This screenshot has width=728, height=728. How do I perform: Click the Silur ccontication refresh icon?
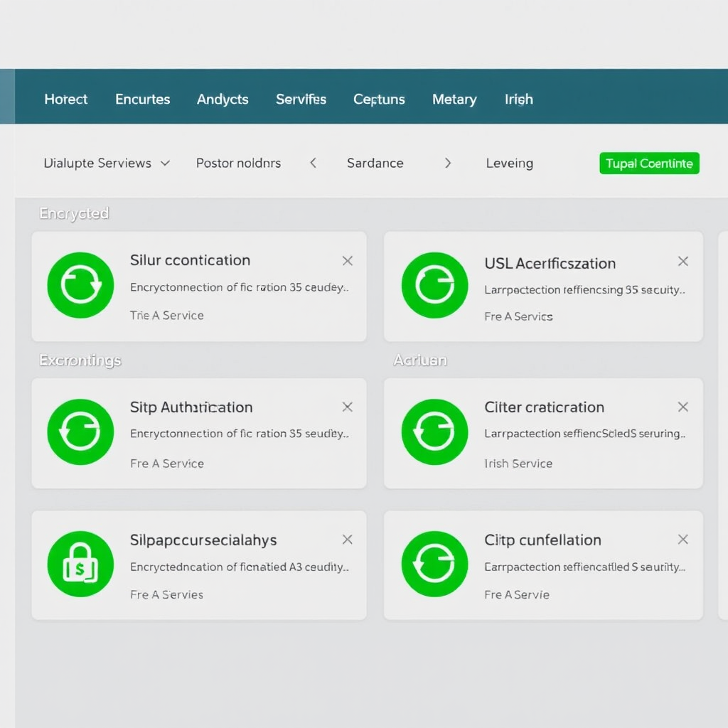tap(80, 285)
